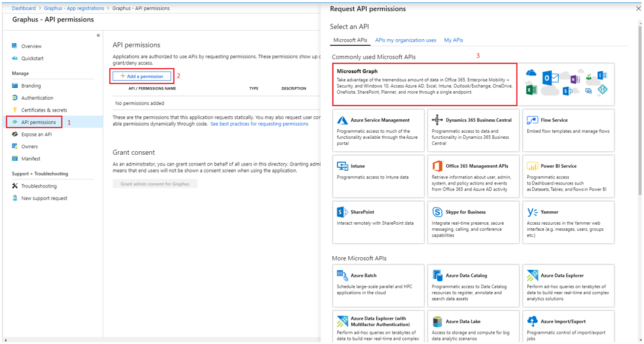Click the Azure Service Management icon

tap(342, 120)
